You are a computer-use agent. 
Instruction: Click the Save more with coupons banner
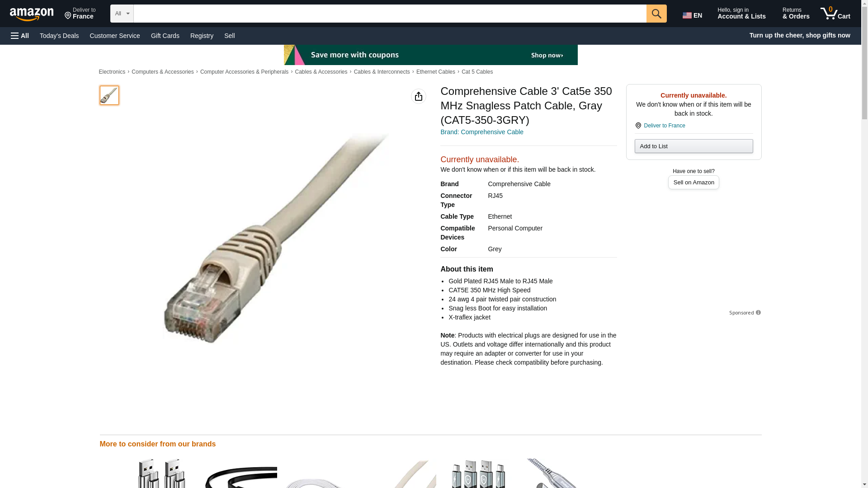coord(431,55)
